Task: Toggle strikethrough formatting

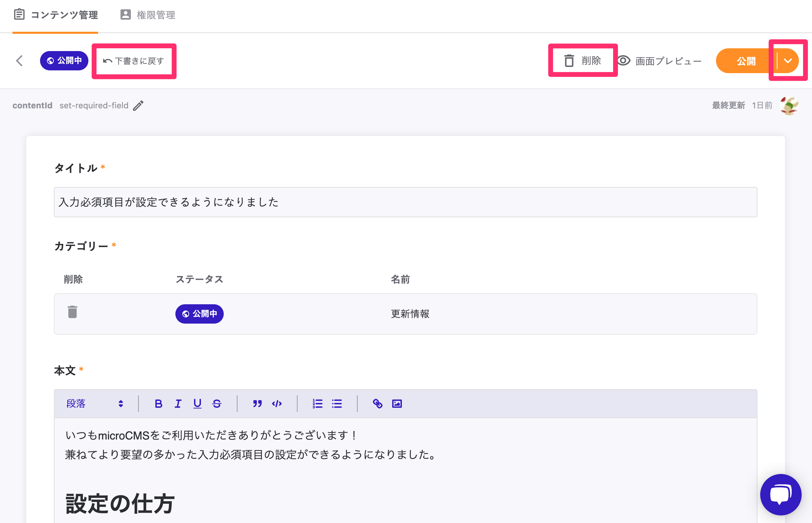Action: tap(217, 404)
